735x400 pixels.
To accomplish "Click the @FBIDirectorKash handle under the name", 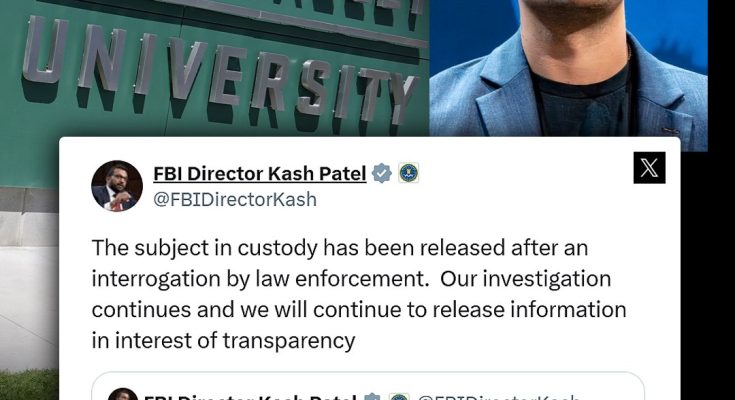I will point(235,199).
